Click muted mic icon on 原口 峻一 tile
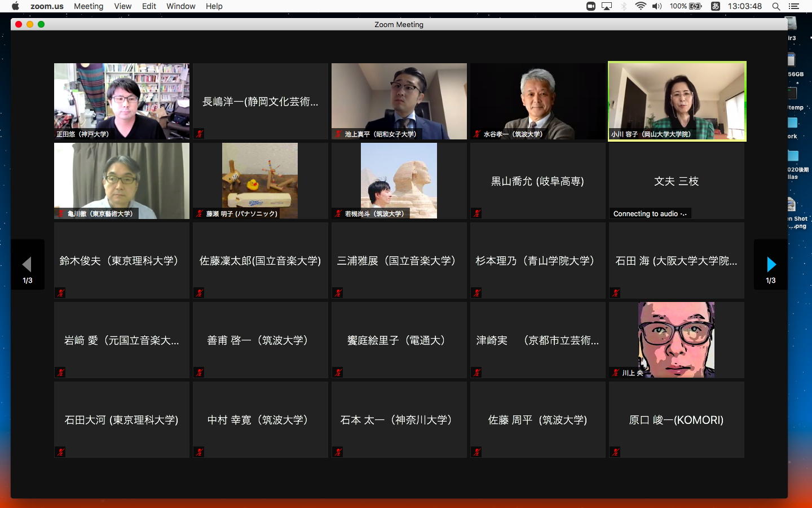The height and width of the screenshot is (508, 812). coord(615,452)
